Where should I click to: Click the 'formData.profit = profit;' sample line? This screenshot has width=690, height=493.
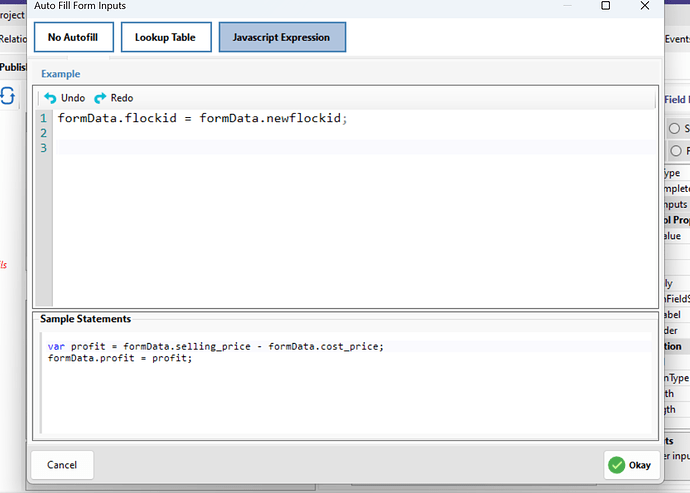(x=120, y=358)
